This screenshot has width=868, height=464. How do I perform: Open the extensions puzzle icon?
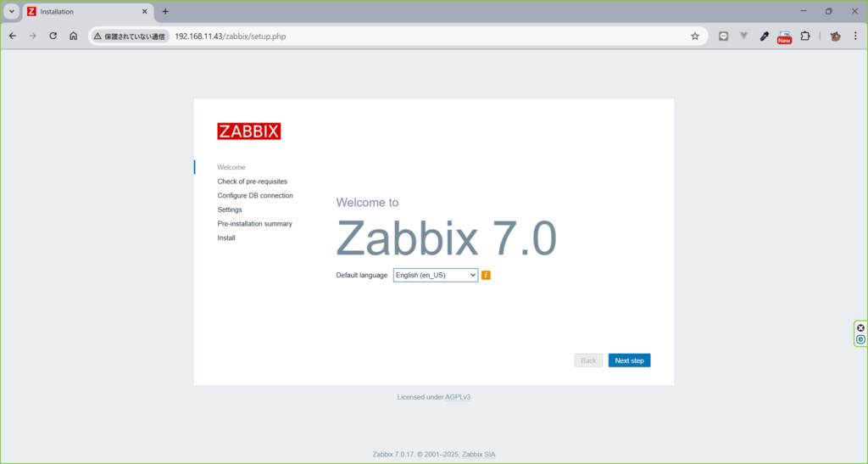coord(805,36)
